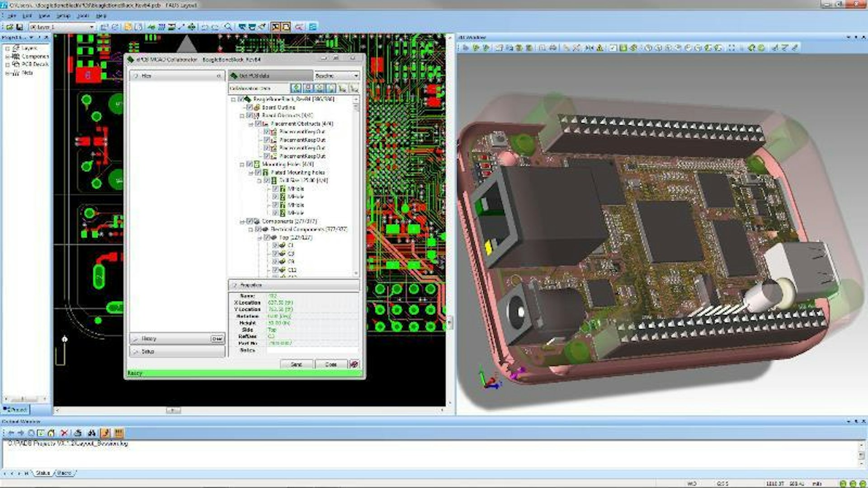Click the Open file icon in toolbar
This screenshot has height=488, width=868.
(9, 27)
